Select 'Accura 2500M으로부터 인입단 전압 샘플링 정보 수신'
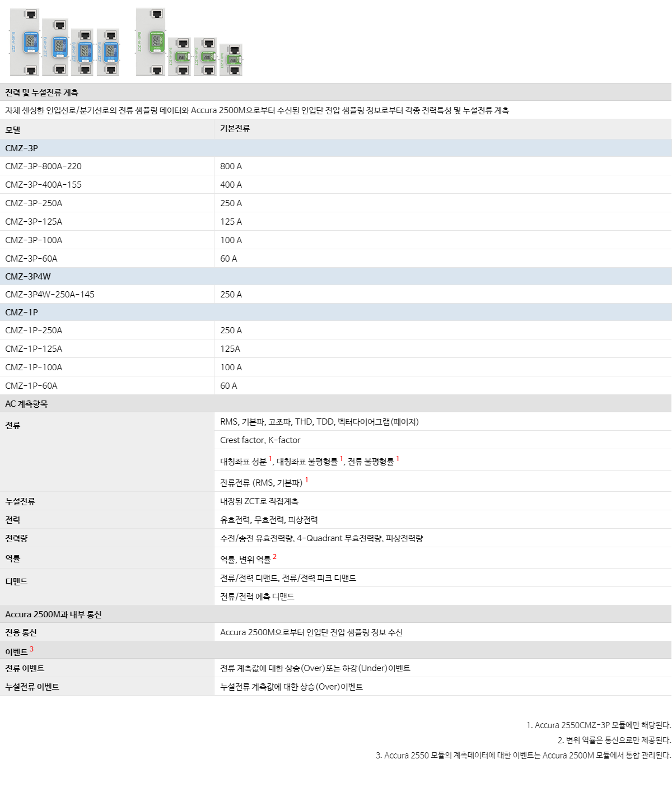This screenshot has width=672, height=801. 311,632
